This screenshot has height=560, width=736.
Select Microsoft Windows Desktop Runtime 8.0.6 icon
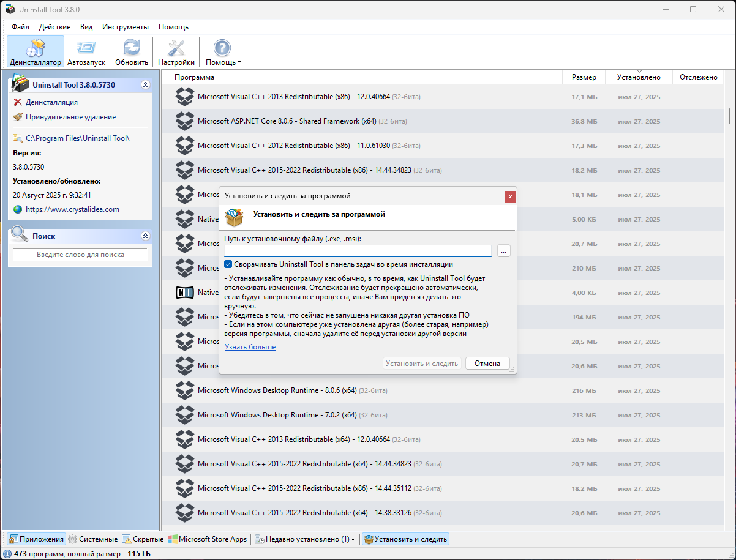click(x=185, y=390)
